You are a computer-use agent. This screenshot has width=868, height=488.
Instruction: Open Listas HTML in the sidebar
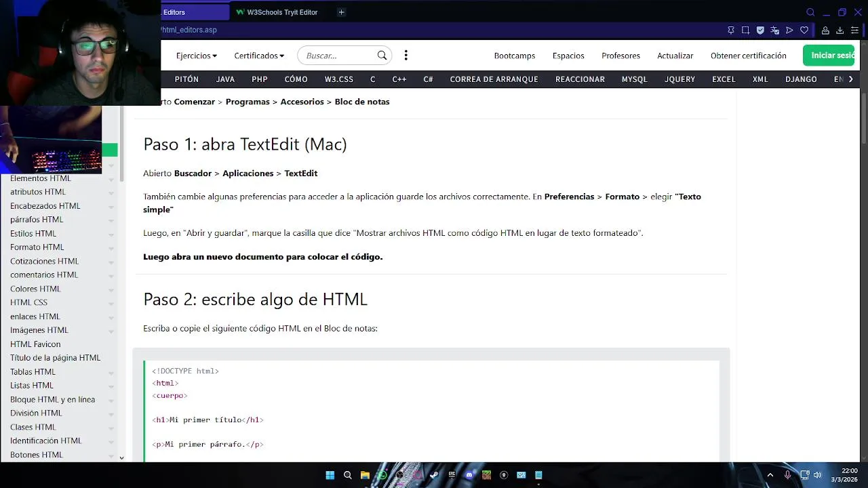[31, 386]
